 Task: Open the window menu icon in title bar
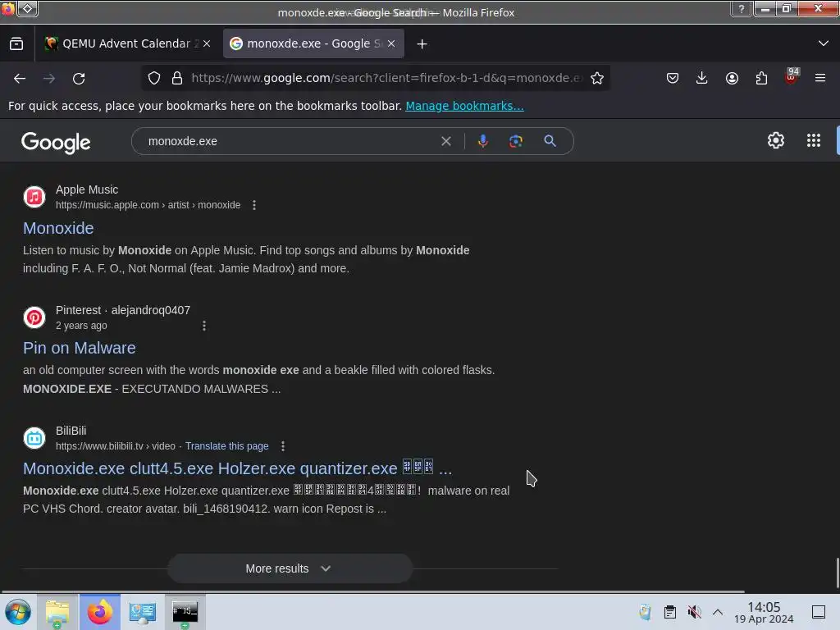point(8,9)
